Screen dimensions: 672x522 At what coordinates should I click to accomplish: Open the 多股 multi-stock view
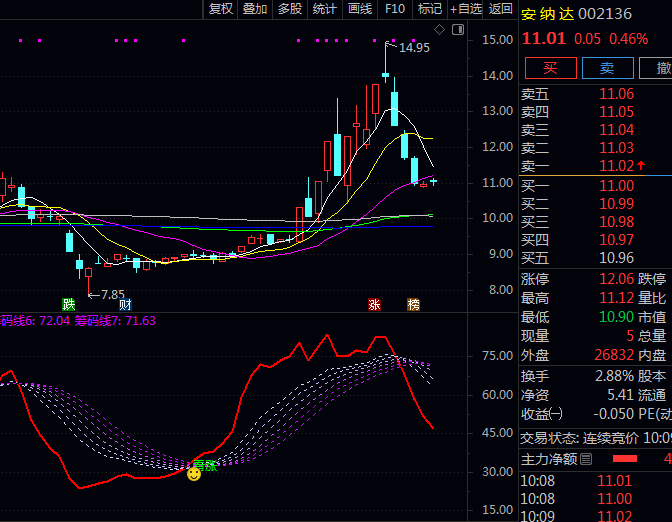coord(290,9)
